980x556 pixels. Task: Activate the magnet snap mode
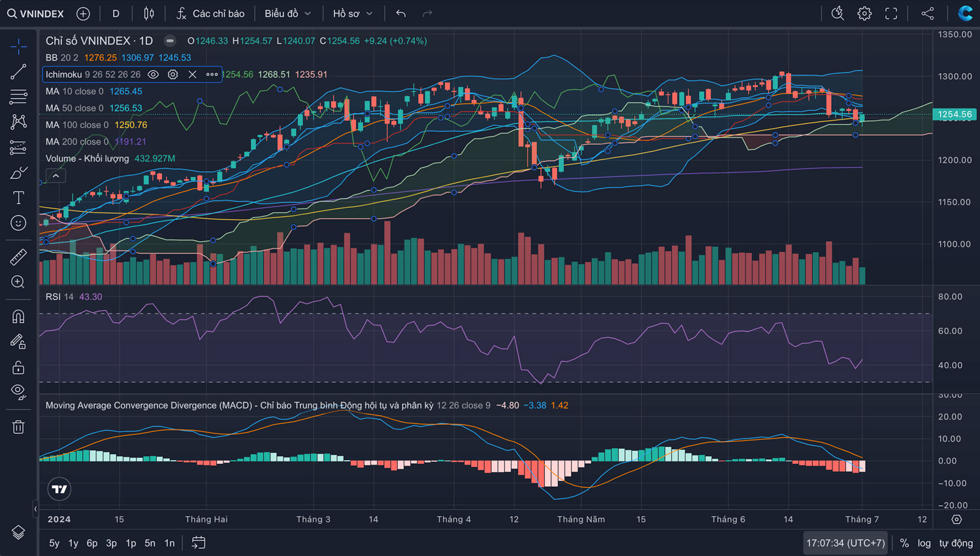coord(18,316)
